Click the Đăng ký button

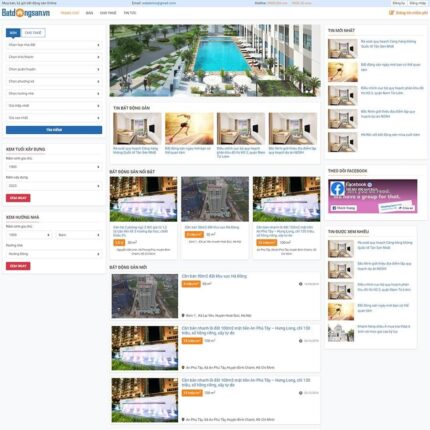coord(398,3)
